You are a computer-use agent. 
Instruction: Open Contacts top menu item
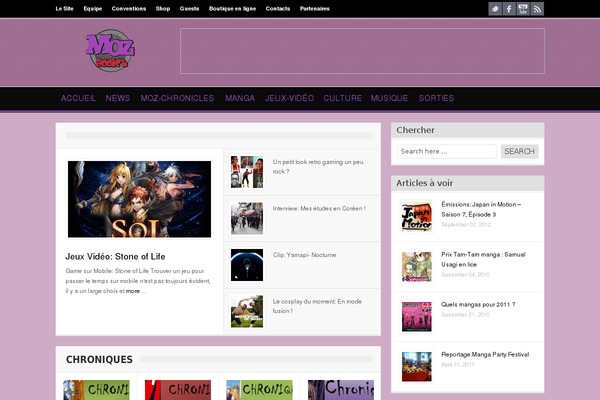278,8
